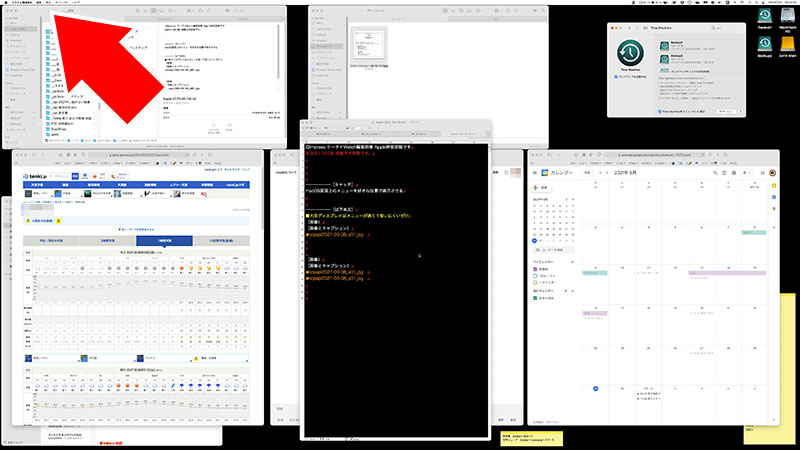Toggle the first checkbox under My calendars
The width and height of the screenshot is (800, 450).
coord(535,269)
